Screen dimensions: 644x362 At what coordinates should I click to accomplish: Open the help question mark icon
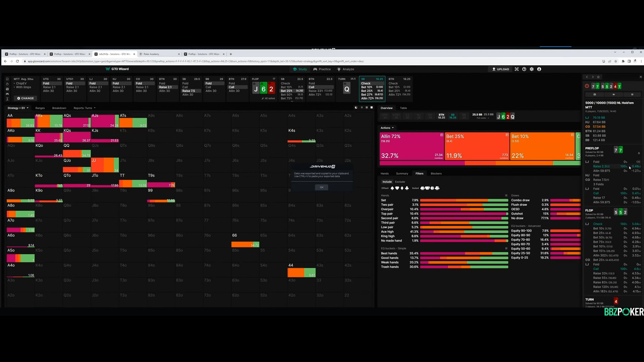[524, 69]
